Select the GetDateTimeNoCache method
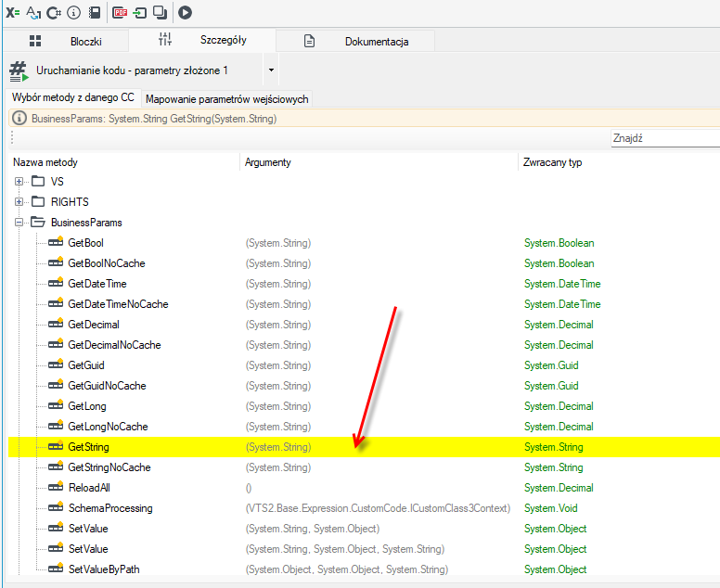 click(118, 304)
